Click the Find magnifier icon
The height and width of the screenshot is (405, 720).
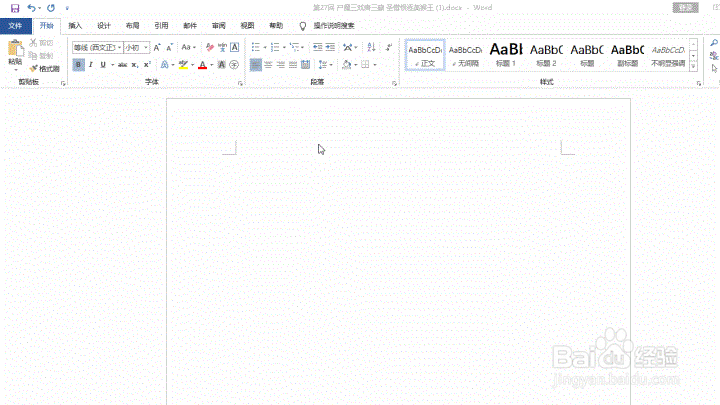click(x=714, y=43)
